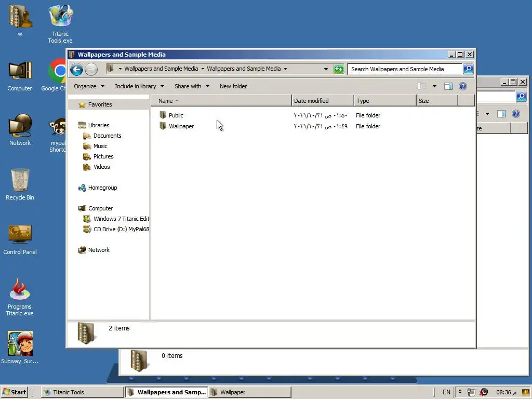Click the first Wallpapers and Sample Media breadcrumb

pyautogui.click(x=161, y=69)
